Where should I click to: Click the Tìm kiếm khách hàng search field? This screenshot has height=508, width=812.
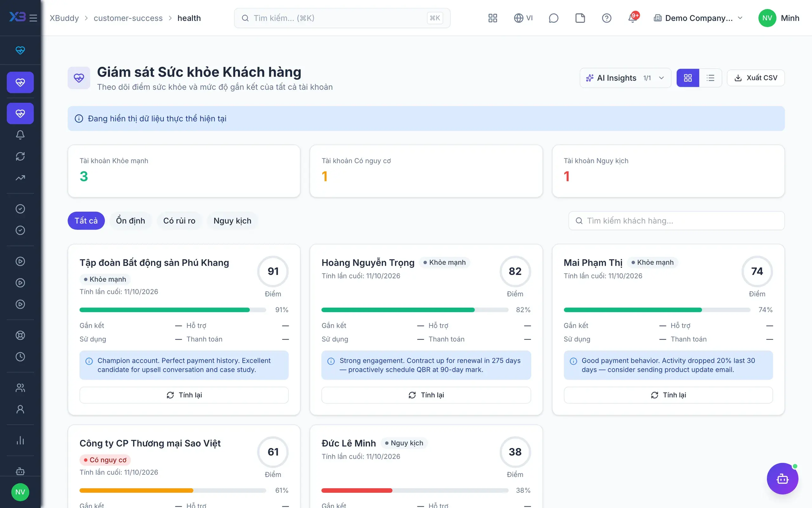click(677, 221)
